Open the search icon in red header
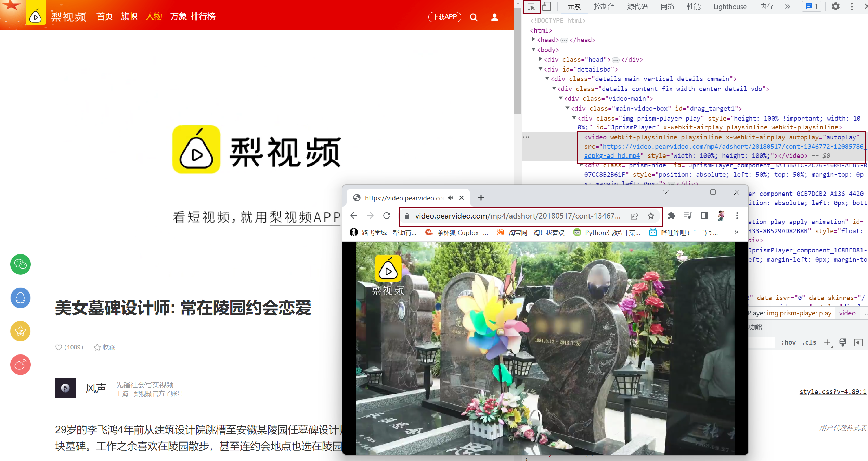868x461 pixels. point(474,17)
